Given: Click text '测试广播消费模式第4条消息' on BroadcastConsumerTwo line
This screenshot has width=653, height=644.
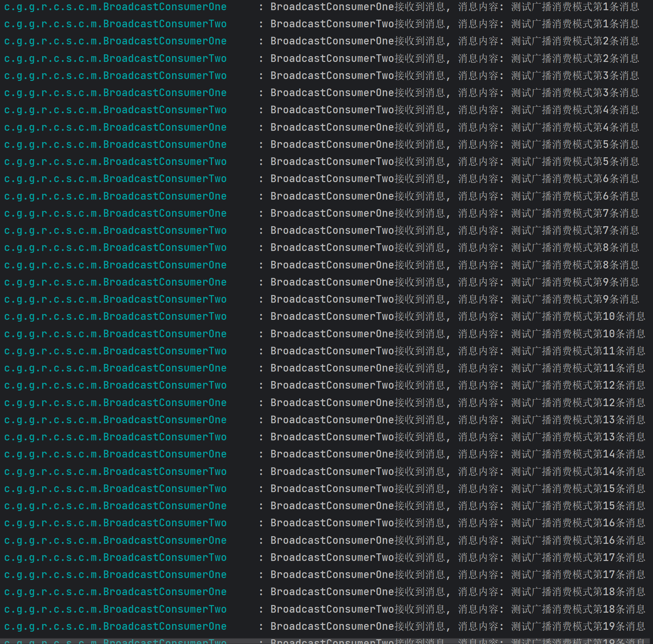Looking at the screenshot, I should [x=575, y=110].
